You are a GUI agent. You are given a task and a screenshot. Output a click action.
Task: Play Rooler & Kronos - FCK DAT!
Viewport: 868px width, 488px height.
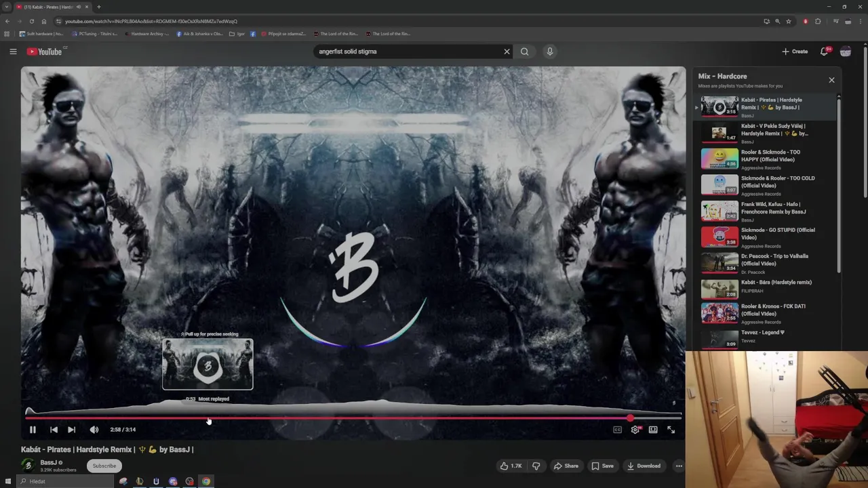[766, 313]
